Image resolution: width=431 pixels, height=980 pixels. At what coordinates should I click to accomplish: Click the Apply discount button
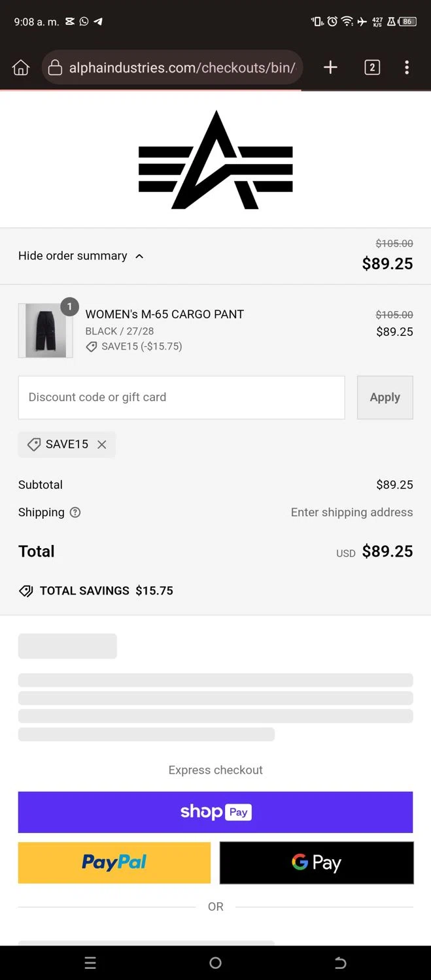pos(385,397)
